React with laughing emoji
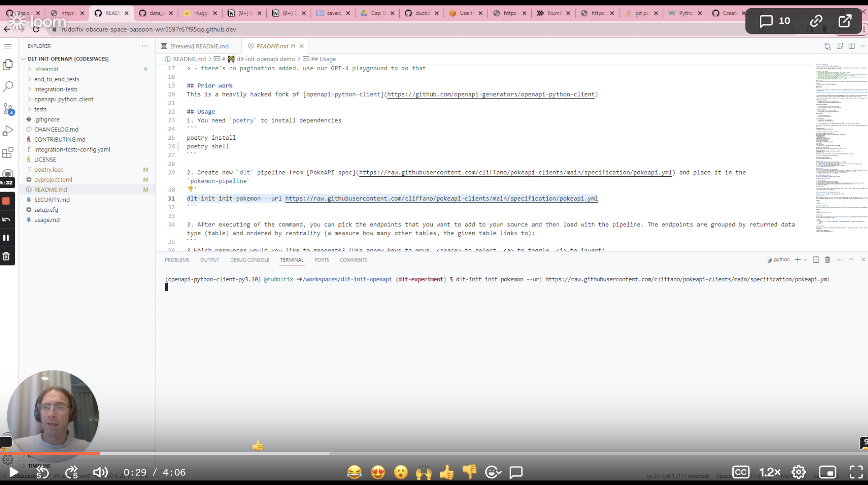The height and width of the screenshot is (485, 868). pos(355,472)
